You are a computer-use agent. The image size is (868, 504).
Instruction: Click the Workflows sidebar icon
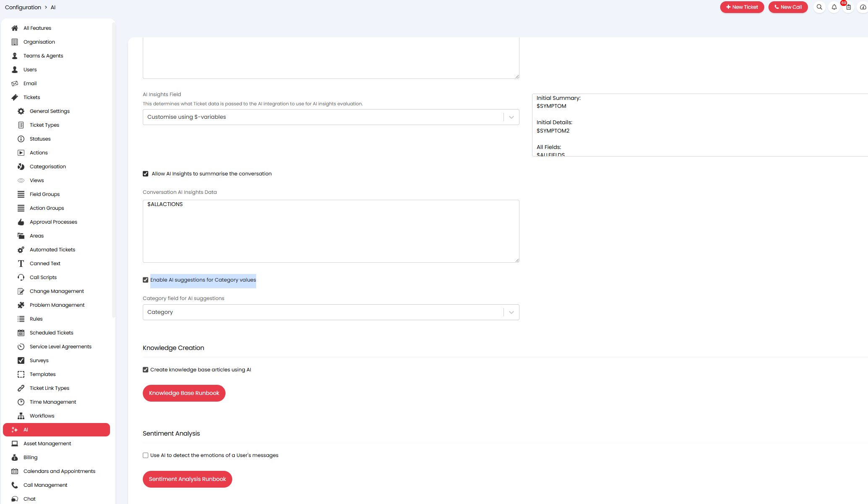tap(21, 416)
